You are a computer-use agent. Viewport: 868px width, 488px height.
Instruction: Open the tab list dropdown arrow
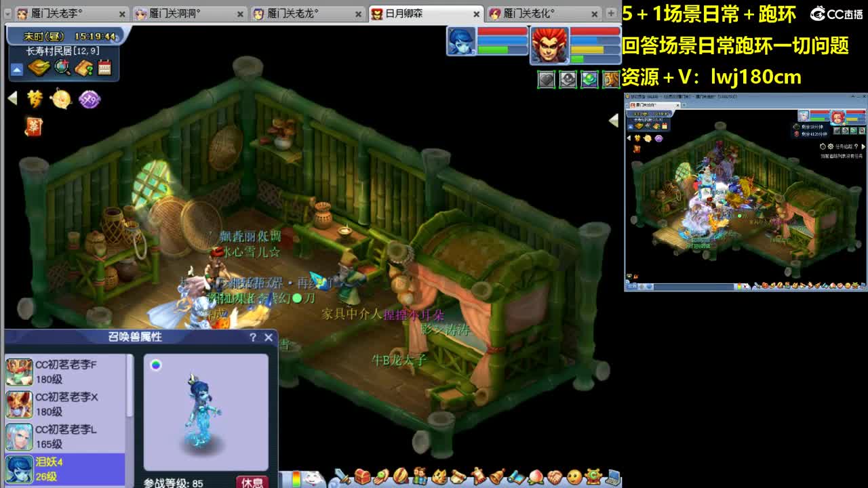8,14
